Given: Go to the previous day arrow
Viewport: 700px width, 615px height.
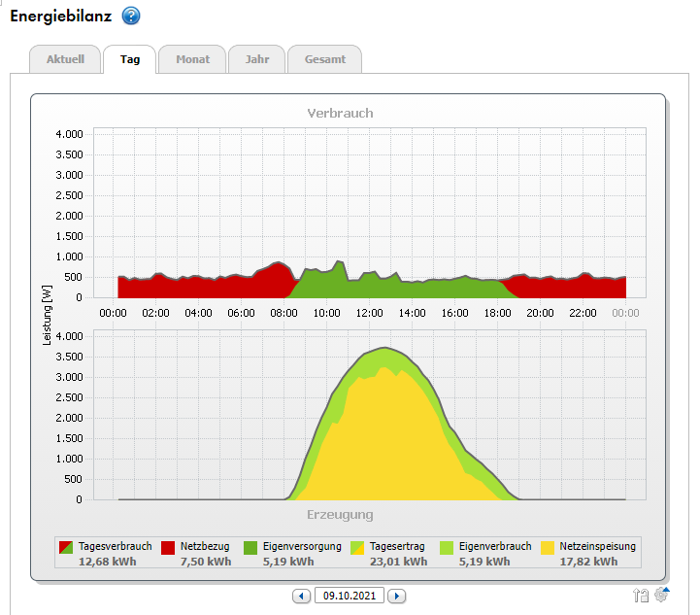Looking at the screenshot, I should coord(302,596).
